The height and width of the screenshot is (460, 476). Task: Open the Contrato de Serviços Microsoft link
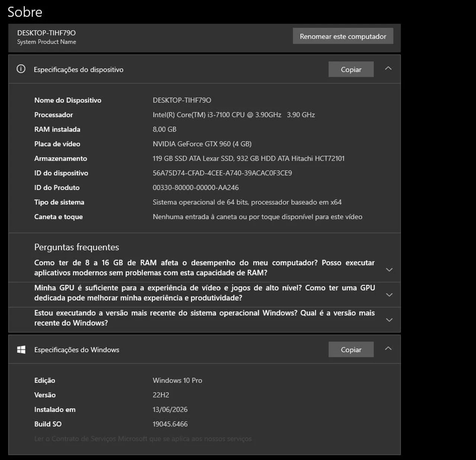[x=143, y=439]
